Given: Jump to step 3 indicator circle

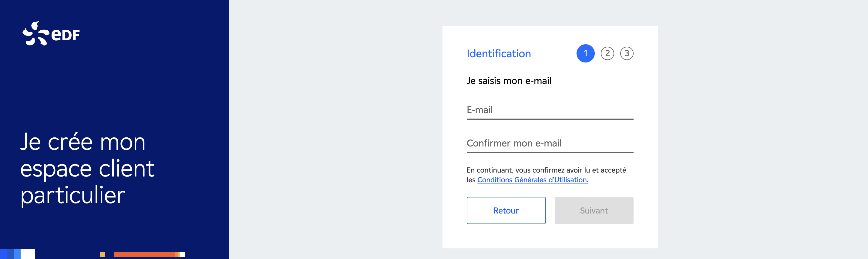Looking at the screenshot, I should [626, 53].
